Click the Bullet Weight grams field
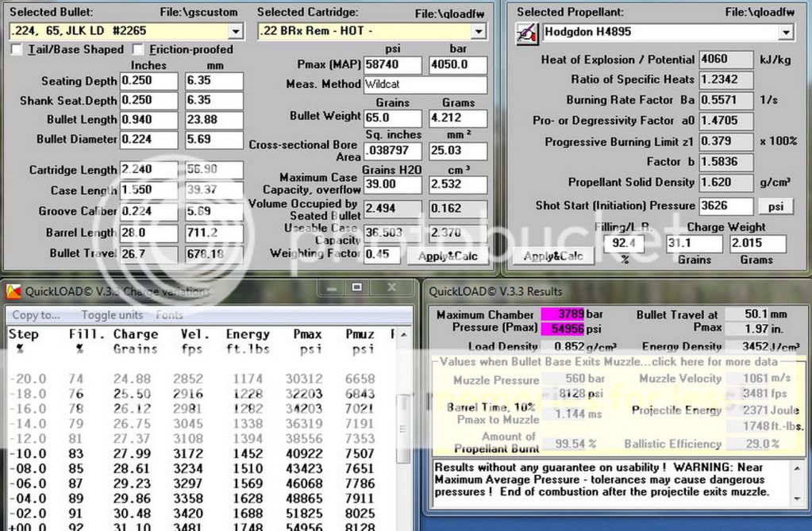Viewport: 812px width, 531px height. click(458, 118)
